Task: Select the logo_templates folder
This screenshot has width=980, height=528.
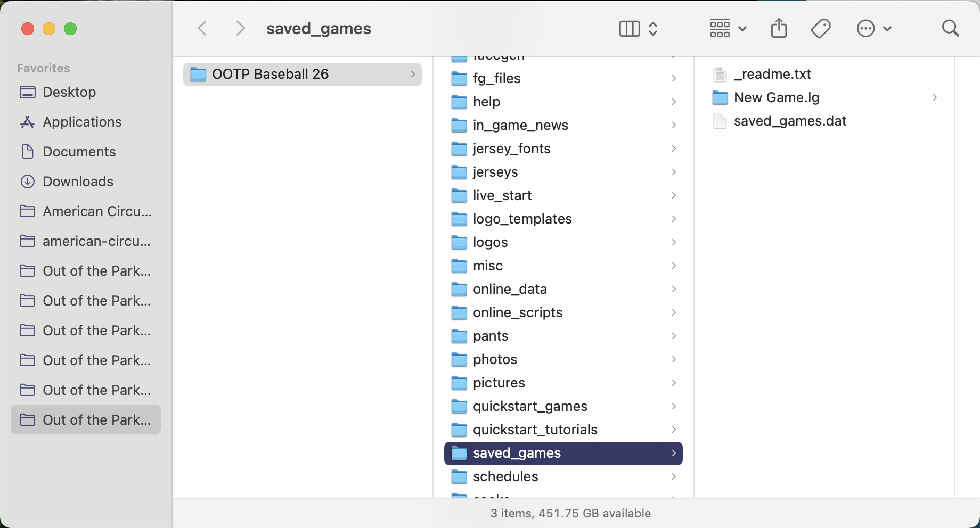Action: click(563, 219)
